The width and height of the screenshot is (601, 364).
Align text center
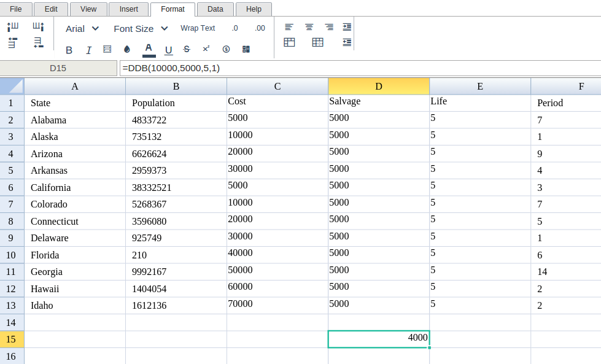click(309, 27)
